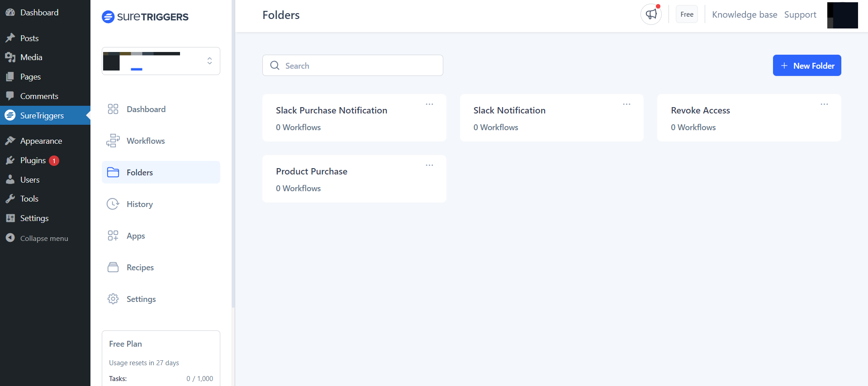Open the SureTriggers Settings gear icon

tap(113, 299)
